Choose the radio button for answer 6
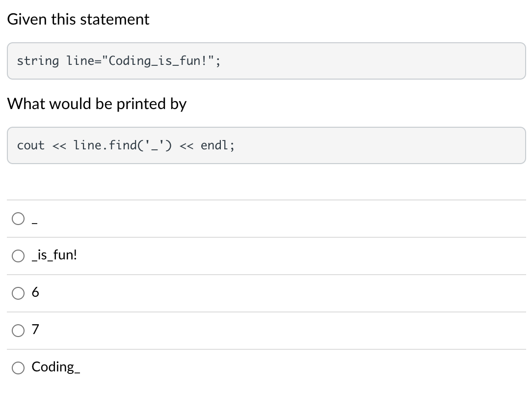Image resolution: width=532 pixels, height=395 pixels. tap(18, 293)
